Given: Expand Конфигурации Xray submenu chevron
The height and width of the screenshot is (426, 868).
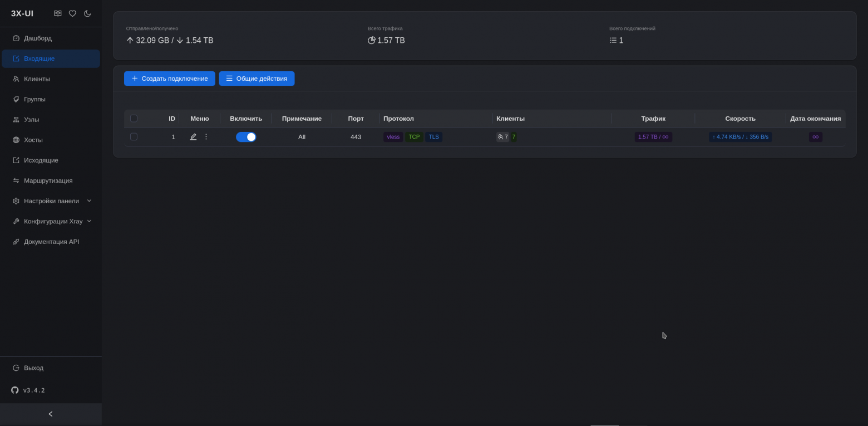Looking at the screenshot, I should click(x=89, y=221).
